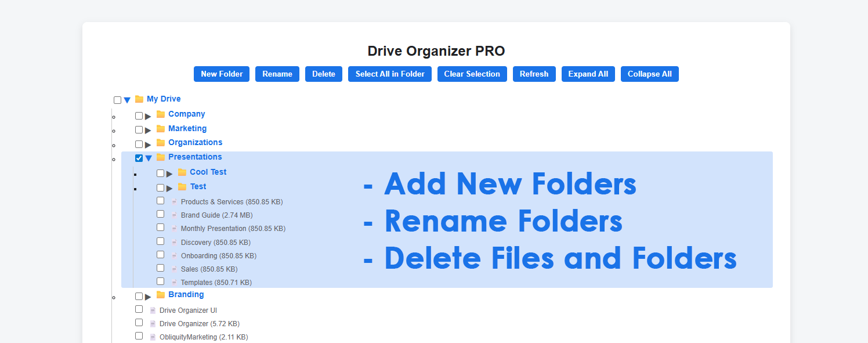Expand the Marketing folder arrow
This screenshot has height=343, width=868.
(x=148, y=130)
